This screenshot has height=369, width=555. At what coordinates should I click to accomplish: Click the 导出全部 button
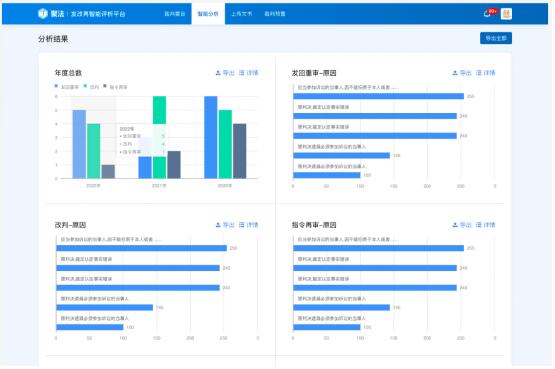496,38
